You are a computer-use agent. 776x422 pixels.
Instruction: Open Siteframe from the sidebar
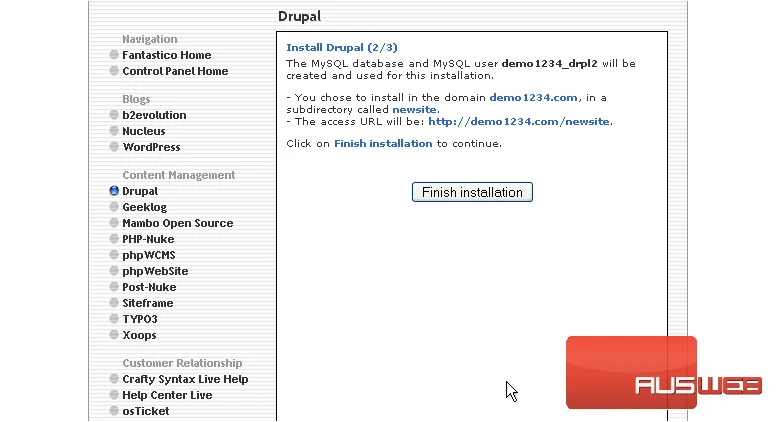148,303
